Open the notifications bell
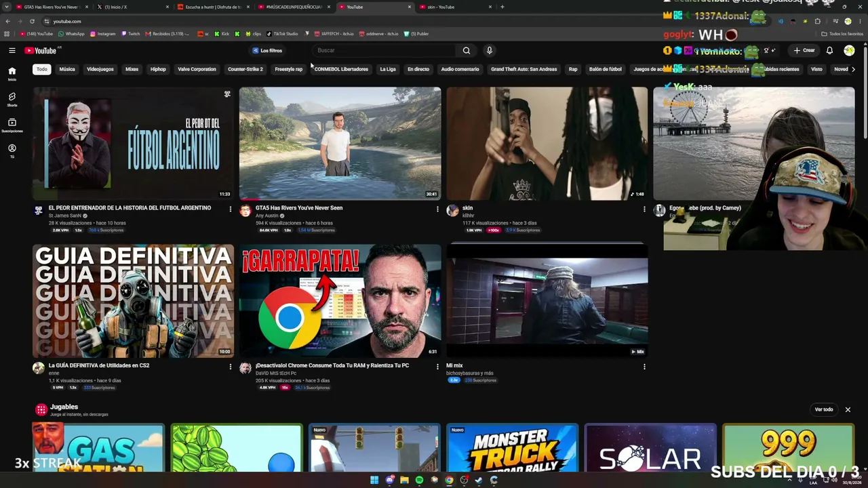The image size is (868, 488). click(829, 50)
